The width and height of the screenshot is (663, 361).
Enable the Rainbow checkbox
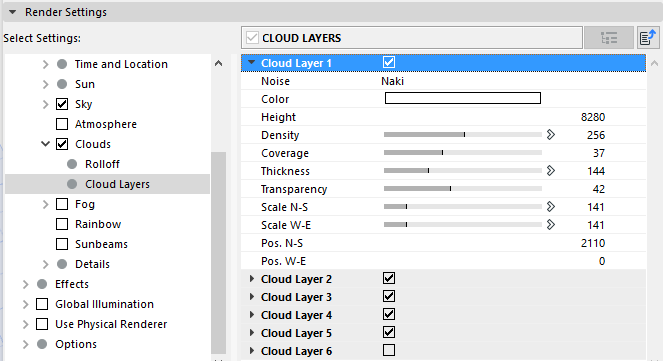pyautogui.click(x=62, y=224)
